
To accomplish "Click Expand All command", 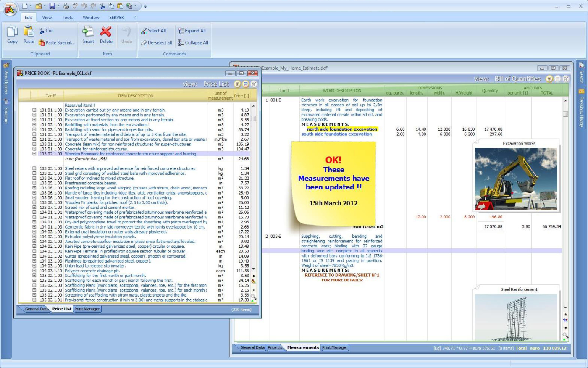I will tap(192, 31).
